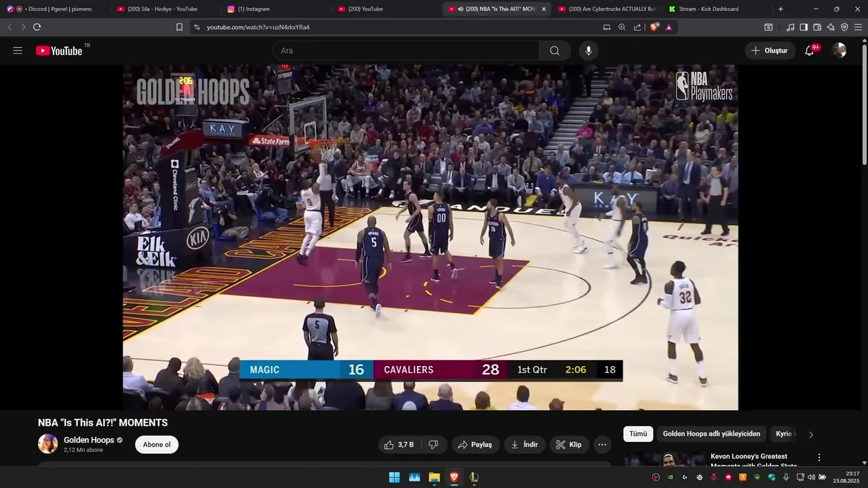This screenshot has width=868, height=488.
Task: Click the Oluştur create button
Action: (770, 51)
